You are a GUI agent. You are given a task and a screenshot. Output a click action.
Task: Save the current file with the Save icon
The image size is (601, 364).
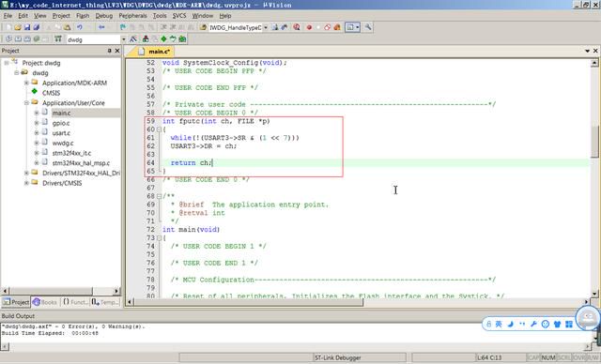pos(27,27)
